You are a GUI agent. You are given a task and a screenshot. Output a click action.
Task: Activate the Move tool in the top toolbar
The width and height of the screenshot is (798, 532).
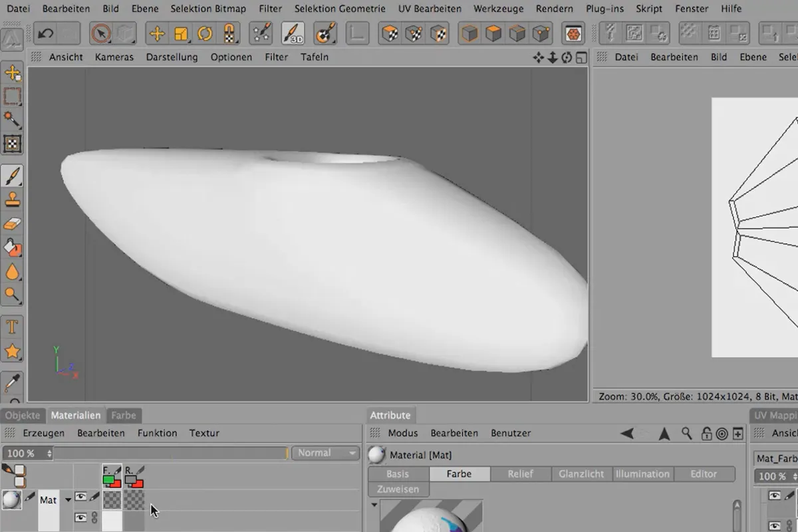157,33
